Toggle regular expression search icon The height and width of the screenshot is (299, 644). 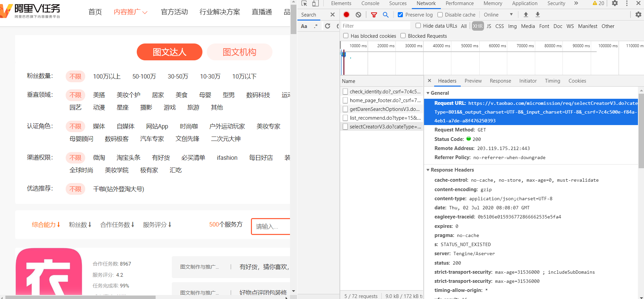(x=316, y=26)
